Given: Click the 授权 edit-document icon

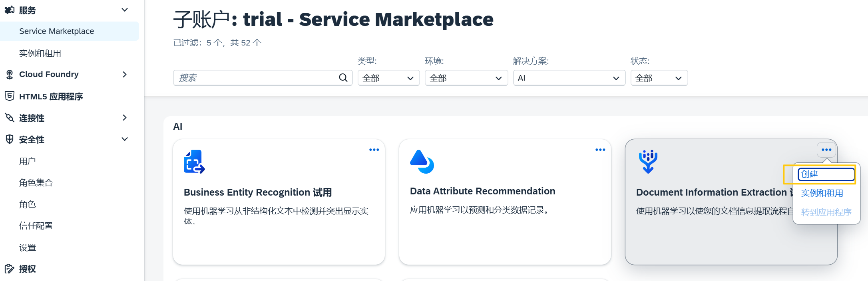Looking at the screenshot, I should [10, 269].
